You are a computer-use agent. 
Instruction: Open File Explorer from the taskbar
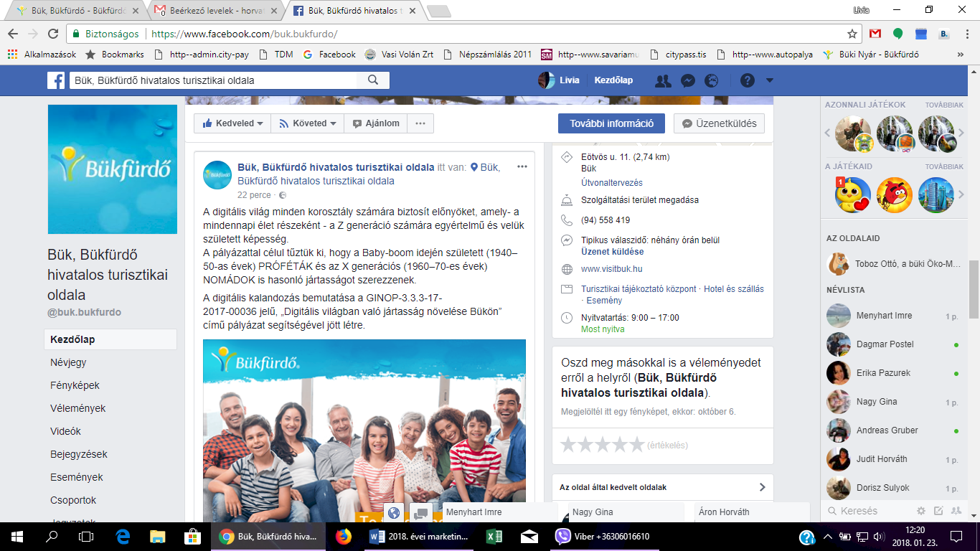pyautogui.click(x=157, y=536)
